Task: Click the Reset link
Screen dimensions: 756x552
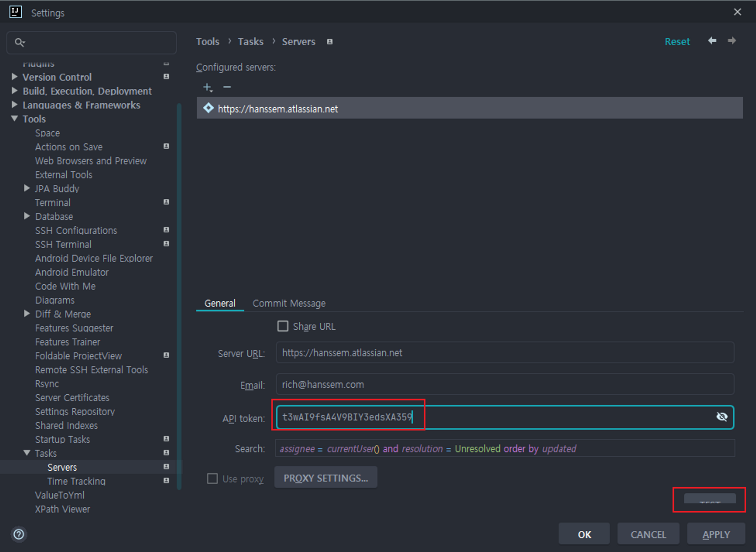Action: tap(677, 41)
